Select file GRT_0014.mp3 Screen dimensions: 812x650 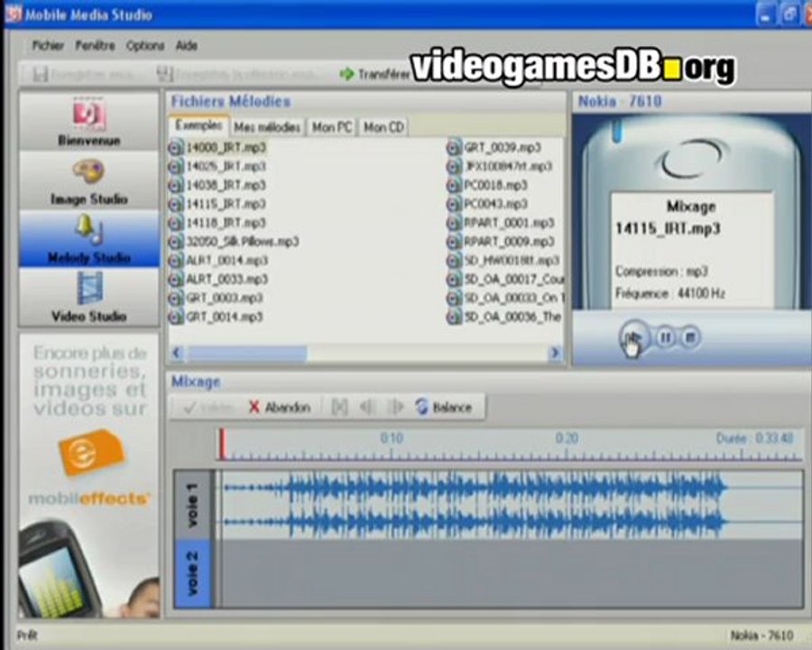(x=225, y=317)
